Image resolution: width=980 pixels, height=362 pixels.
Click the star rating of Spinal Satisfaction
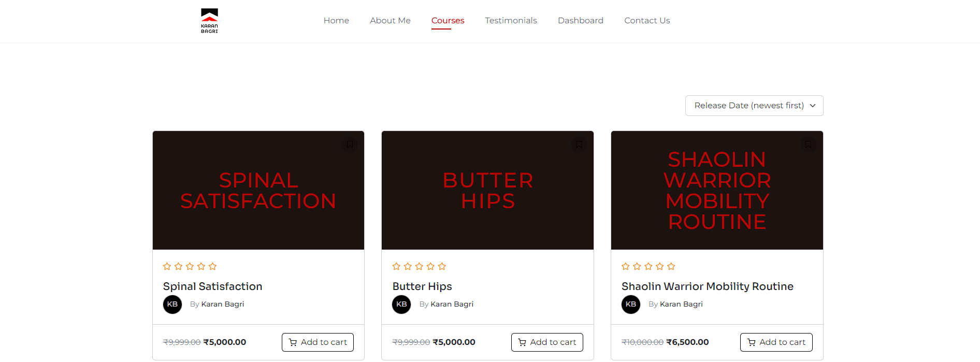[x=190, y=267]
